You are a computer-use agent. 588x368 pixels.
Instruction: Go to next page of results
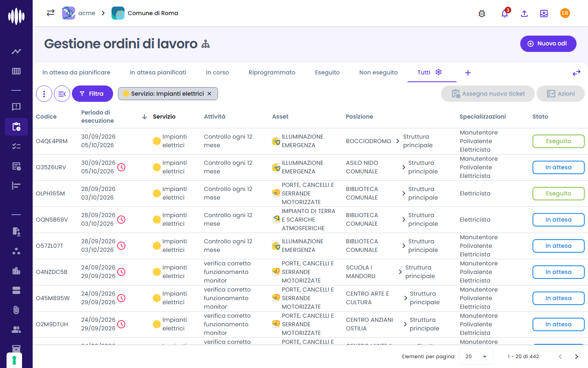[577, 357]
